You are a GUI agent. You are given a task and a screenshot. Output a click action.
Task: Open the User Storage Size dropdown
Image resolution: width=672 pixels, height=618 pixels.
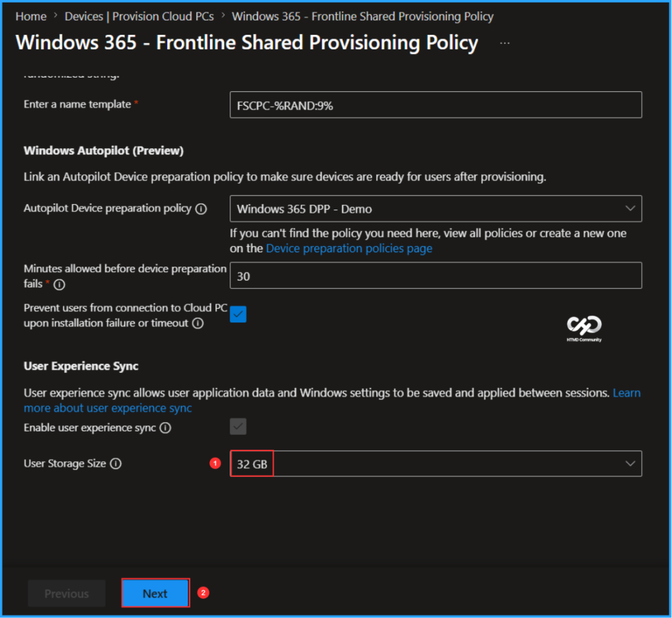coord(436,464)
